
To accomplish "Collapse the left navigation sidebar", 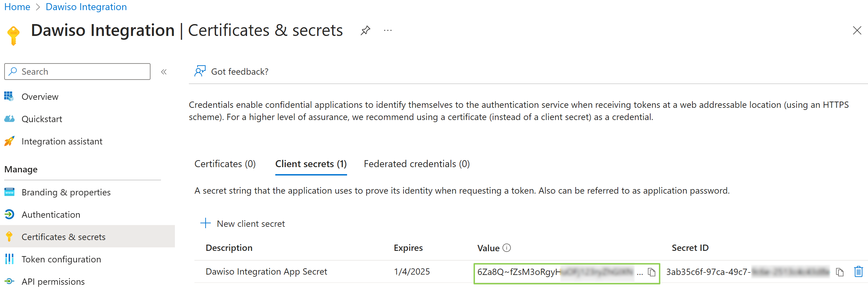I will [164, 72].
